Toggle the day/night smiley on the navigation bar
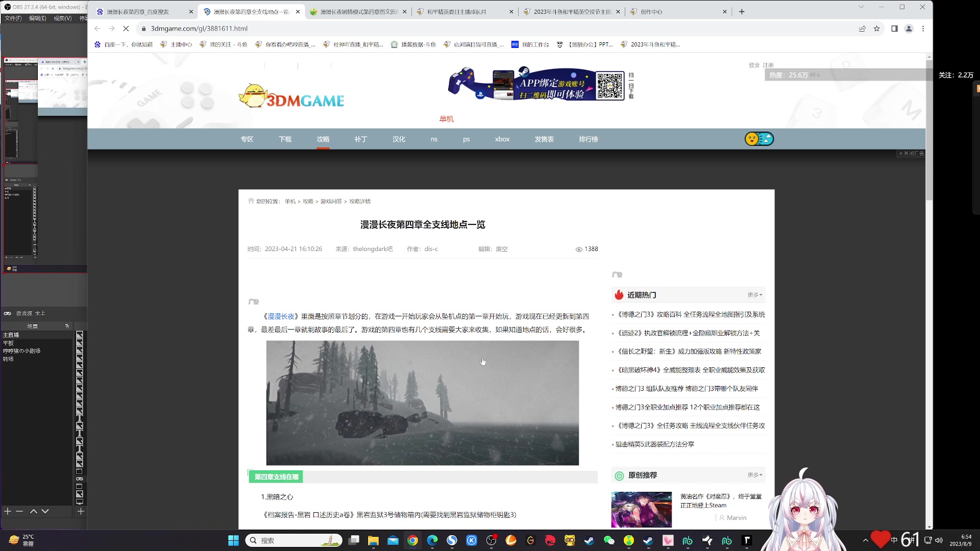The height and width of the screenshot is (551, 980). 759,138
